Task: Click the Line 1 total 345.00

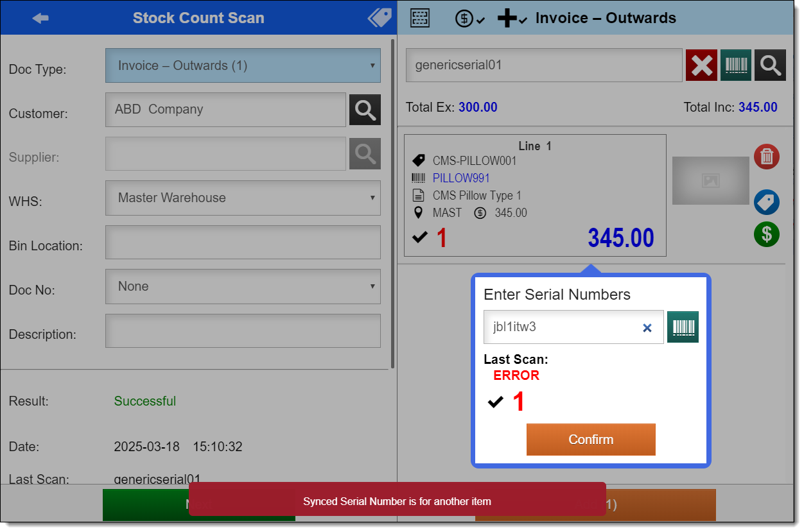Action: click(621, 238)
